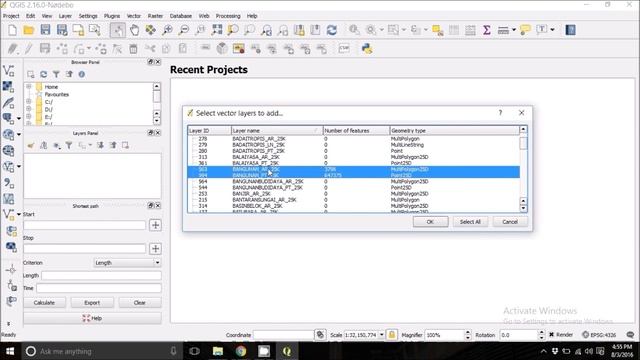
Task: Click the filter legend icon in Layers Panel
Action: pyautogui.click(x=69, y=145)
